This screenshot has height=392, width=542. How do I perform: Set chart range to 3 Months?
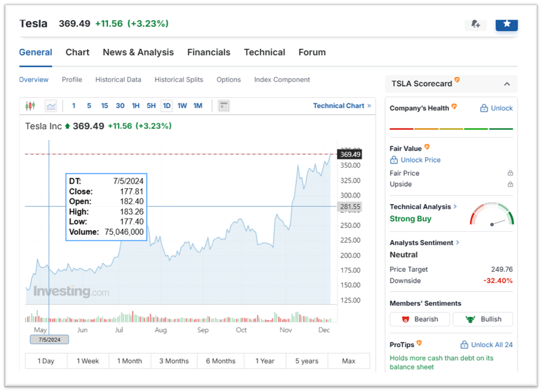click(x=174, y=361)
